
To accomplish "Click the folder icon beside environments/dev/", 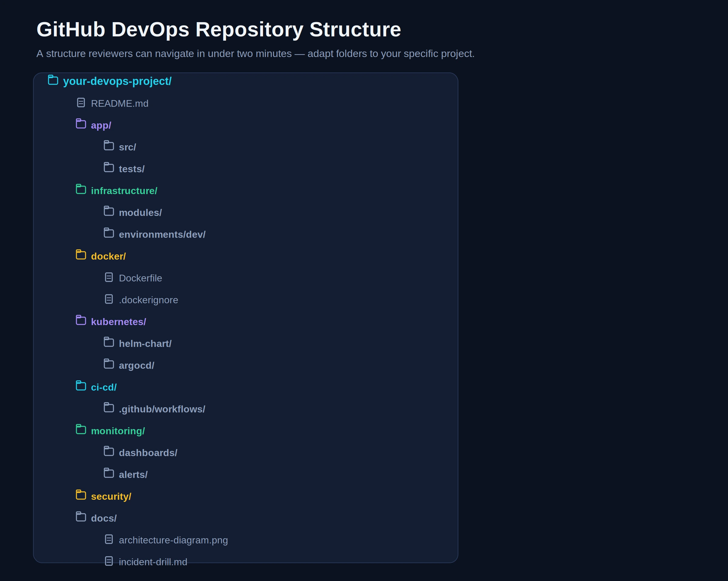I will [109, 233].
